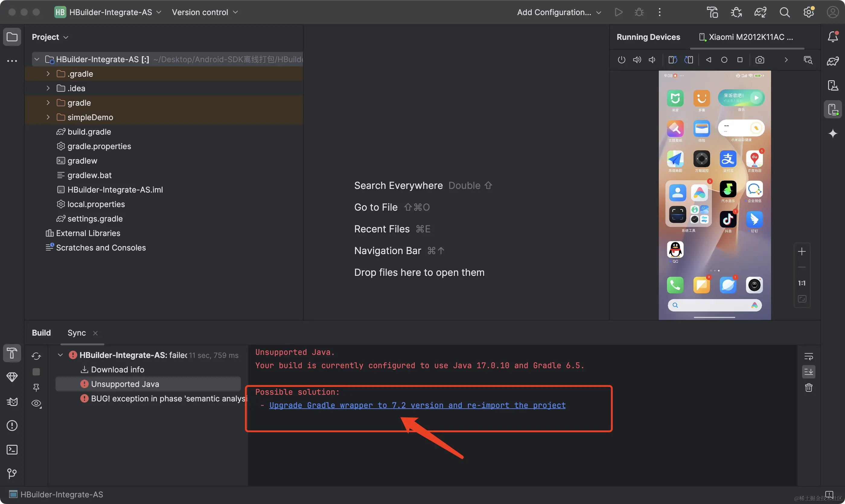Toggle scroll to end of output
This screenshot has height=504, width=845.
tap(809, 372)
